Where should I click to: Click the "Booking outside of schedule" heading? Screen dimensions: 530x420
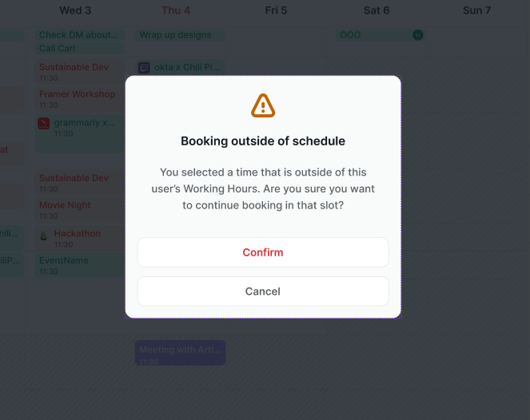tap(263, 141)
